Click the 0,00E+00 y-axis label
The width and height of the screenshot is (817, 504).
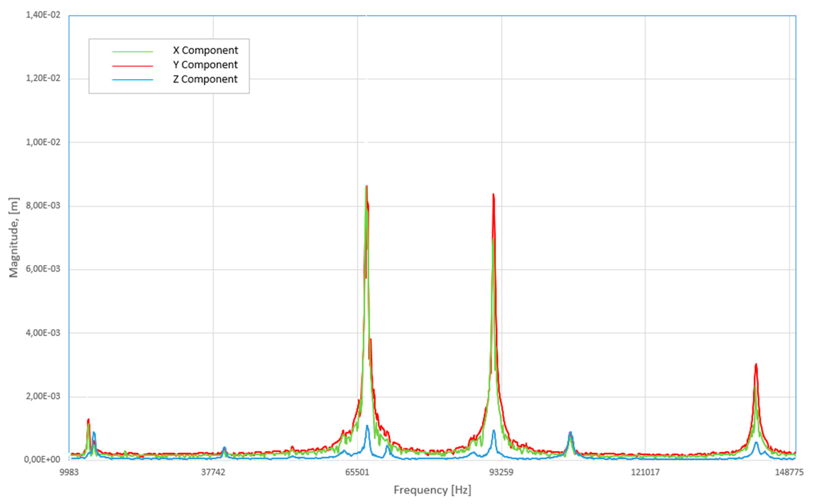[42, 460]
